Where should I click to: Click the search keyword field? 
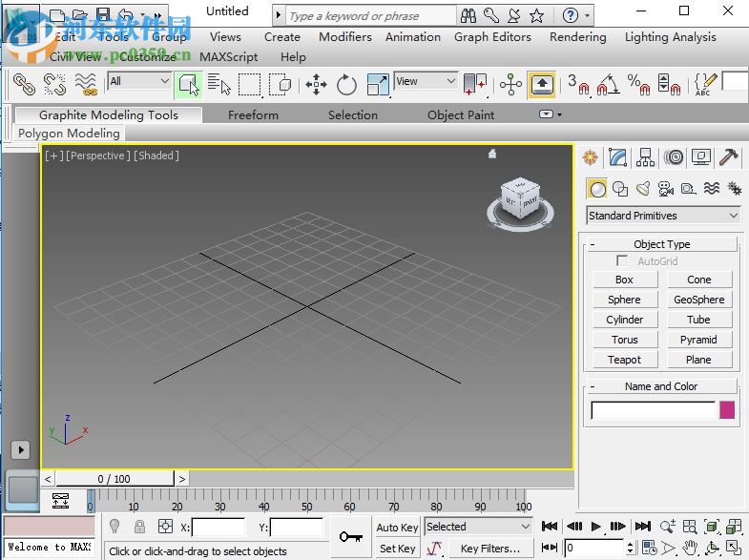click(x=371, y=16)
